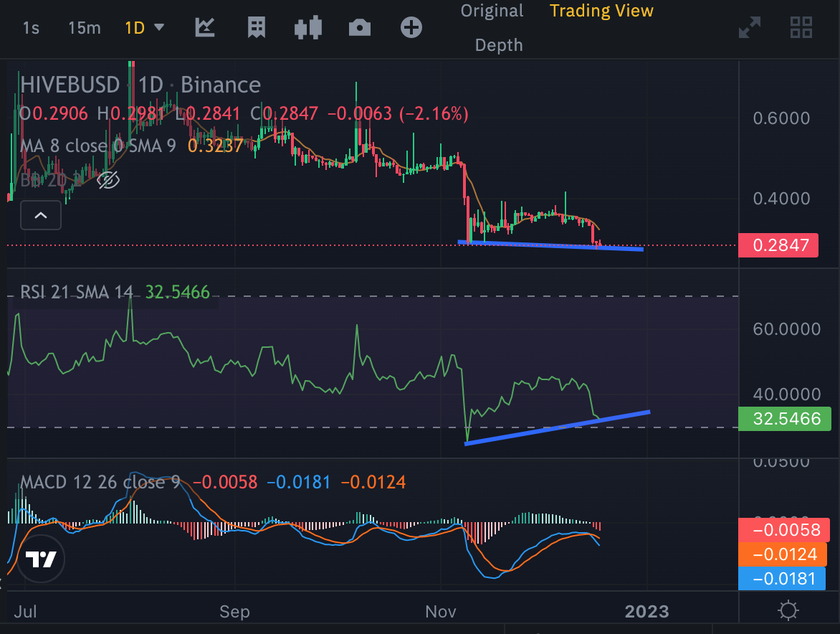The height and width of the screenshot is (634, 840).
Task: Expand chart to fullscreen
Action: click(750, 27)
